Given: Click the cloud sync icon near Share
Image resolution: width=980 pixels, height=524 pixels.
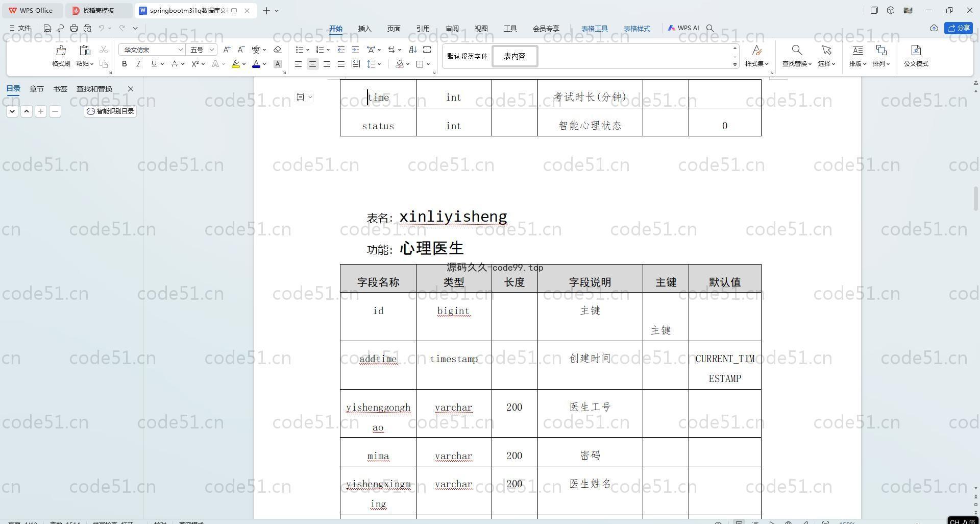Looking at the screenshot, I should click(934, 28).
